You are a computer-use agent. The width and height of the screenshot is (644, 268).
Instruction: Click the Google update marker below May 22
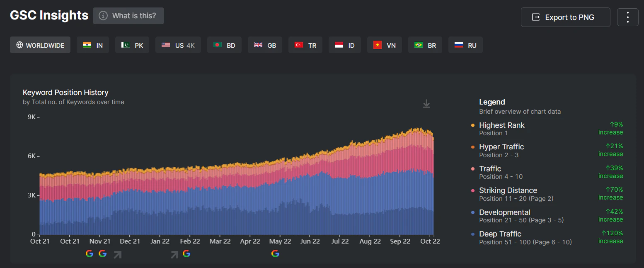(x=275, y=253)
